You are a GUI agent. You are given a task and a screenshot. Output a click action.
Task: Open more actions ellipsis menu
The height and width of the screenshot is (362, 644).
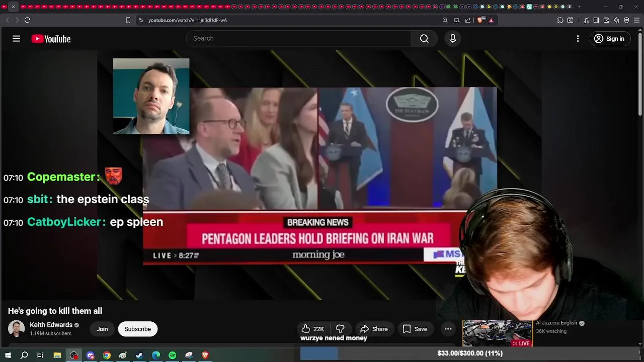click(x=448, y=329)
